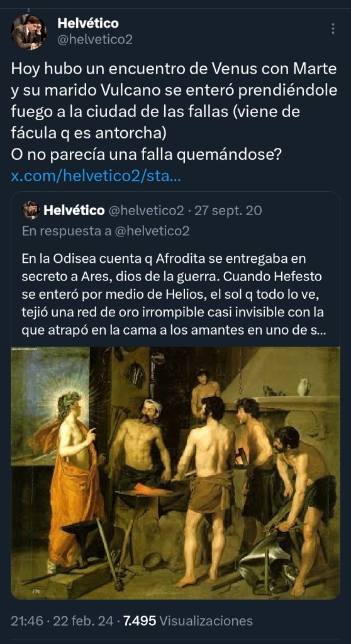This screenshot has height=644, width=351.
Task: Open the Velázquez forge painting image
Action: coord(175,473)
